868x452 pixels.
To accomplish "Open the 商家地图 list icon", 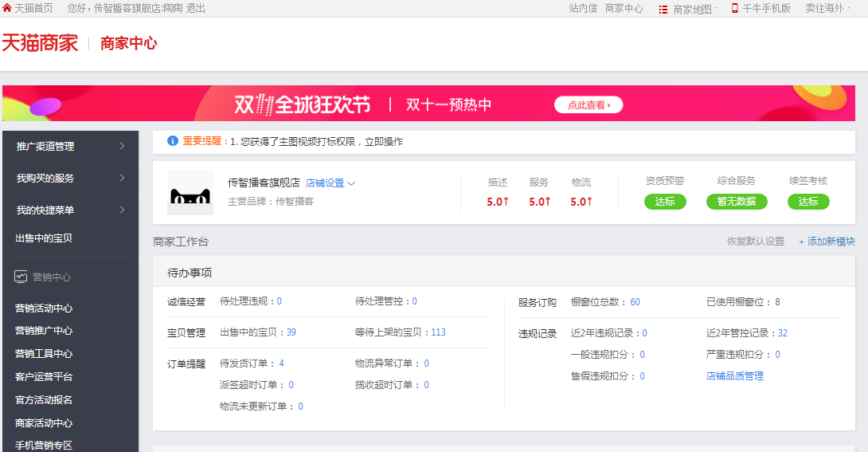I will coord(663,10).
